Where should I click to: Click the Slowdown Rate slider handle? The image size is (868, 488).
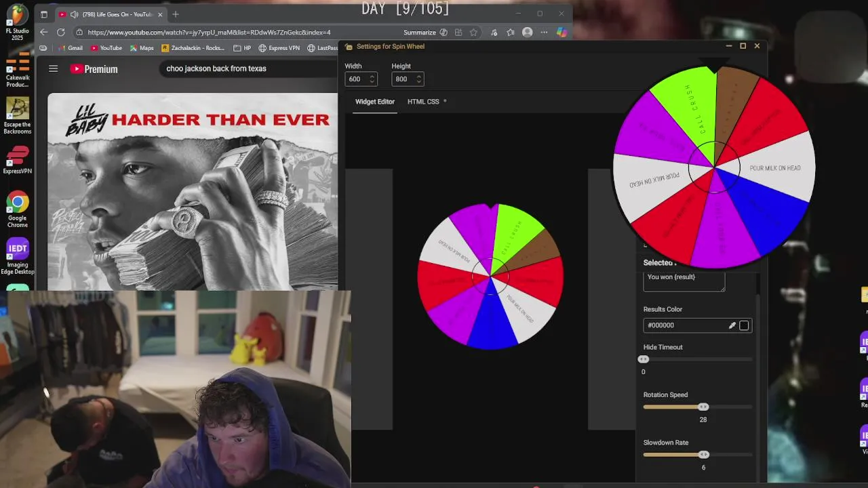(704, 455)
